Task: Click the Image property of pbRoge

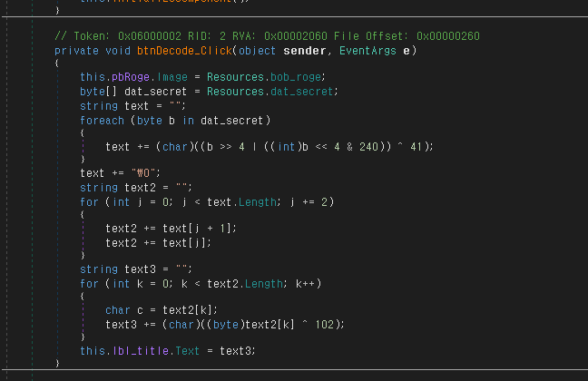Action: (x=172, y=77)
